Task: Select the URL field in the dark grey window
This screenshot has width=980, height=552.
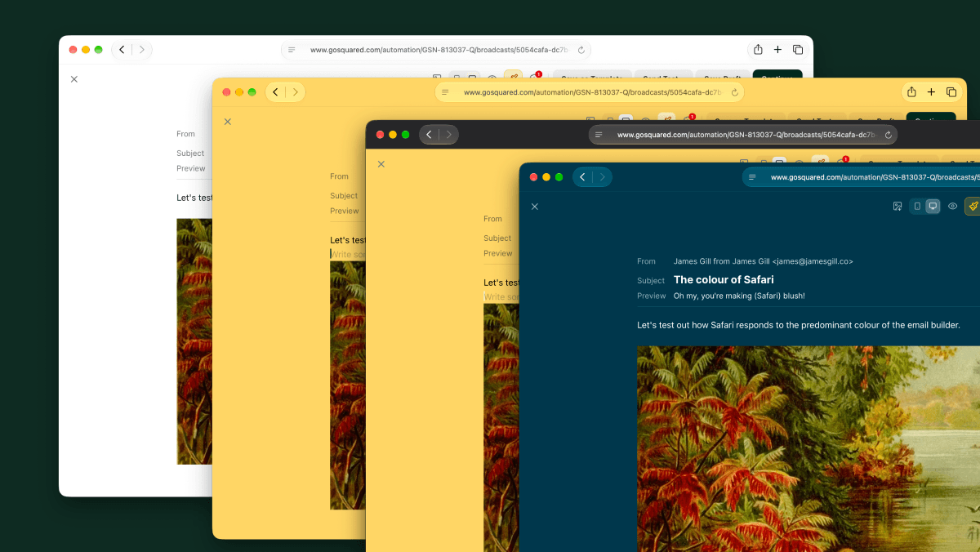Action: (x=743, y=135)
